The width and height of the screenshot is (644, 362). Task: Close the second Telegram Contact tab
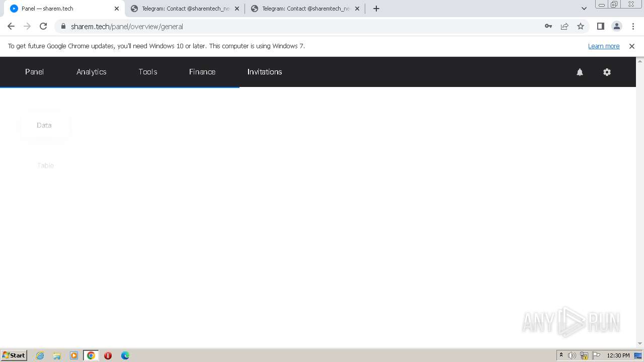coord(357,9)
